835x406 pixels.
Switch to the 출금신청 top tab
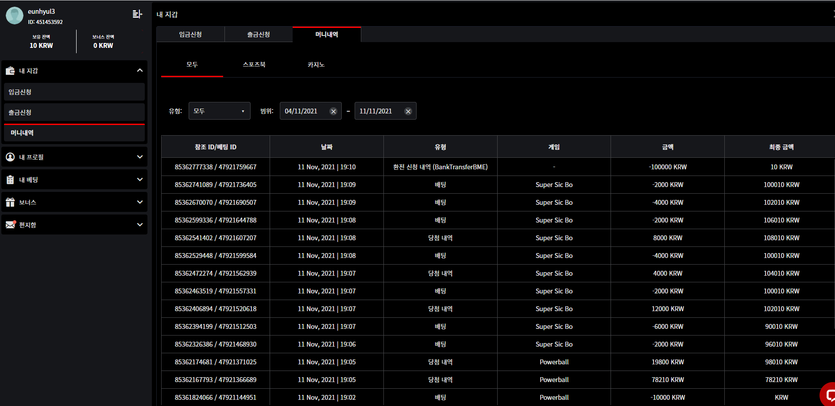(x=259, y=34)
